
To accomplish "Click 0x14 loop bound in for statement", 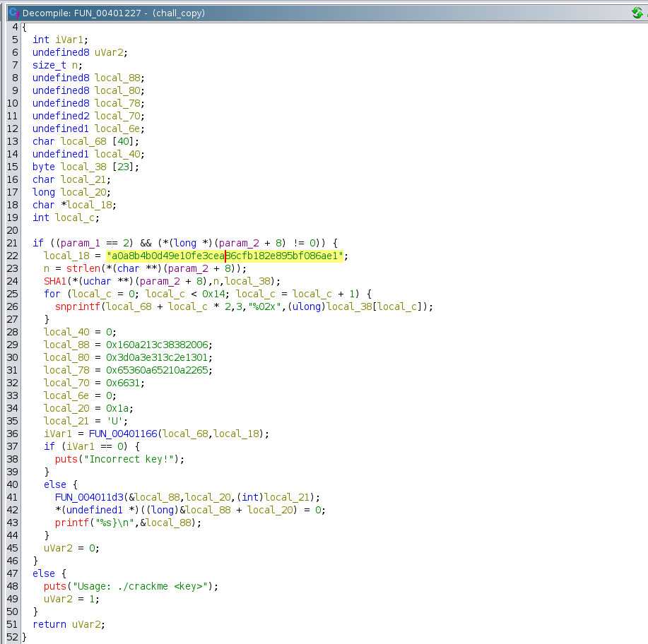I will [x=213, y=294].
